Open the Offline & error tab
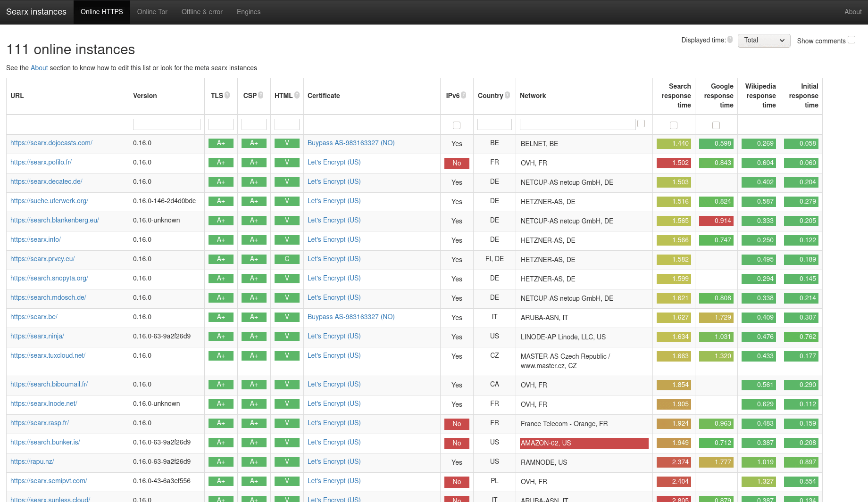 [202, 12]
